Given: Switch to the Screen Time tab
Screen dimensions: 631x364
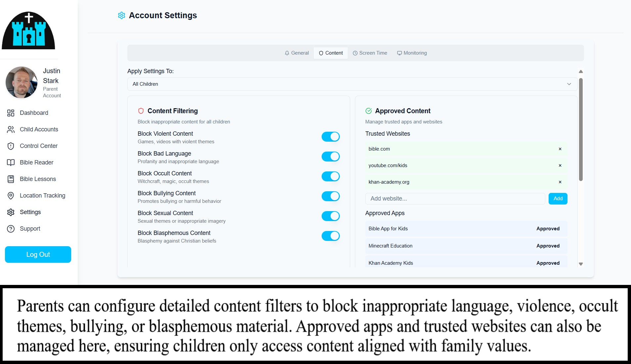Looking at the screenshot, I should (370, 53).
